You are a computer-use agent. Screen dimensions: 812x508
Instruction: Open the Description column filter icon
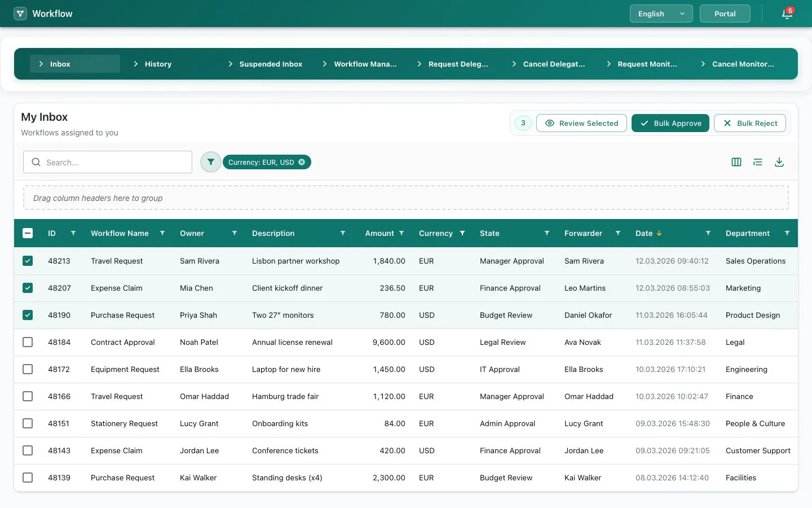tap(343, 233)
